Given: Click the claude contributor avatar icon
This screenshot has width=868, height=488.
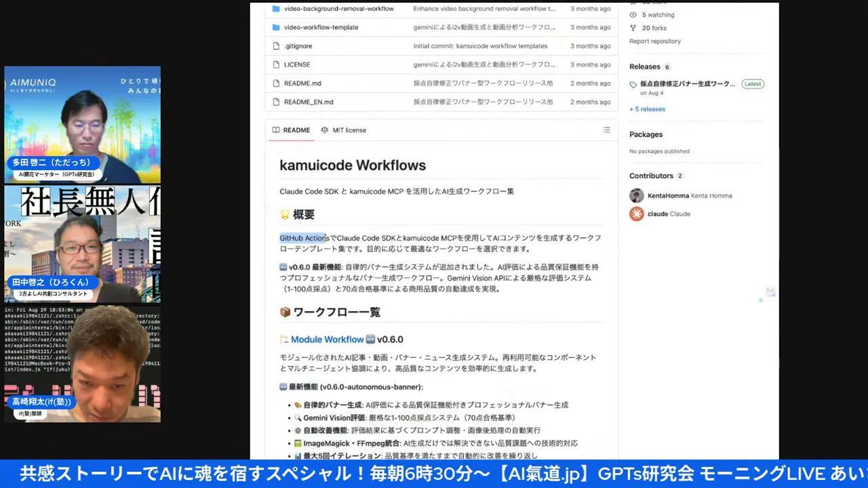Looking at the screenshot, I should [x=636, y=214].
